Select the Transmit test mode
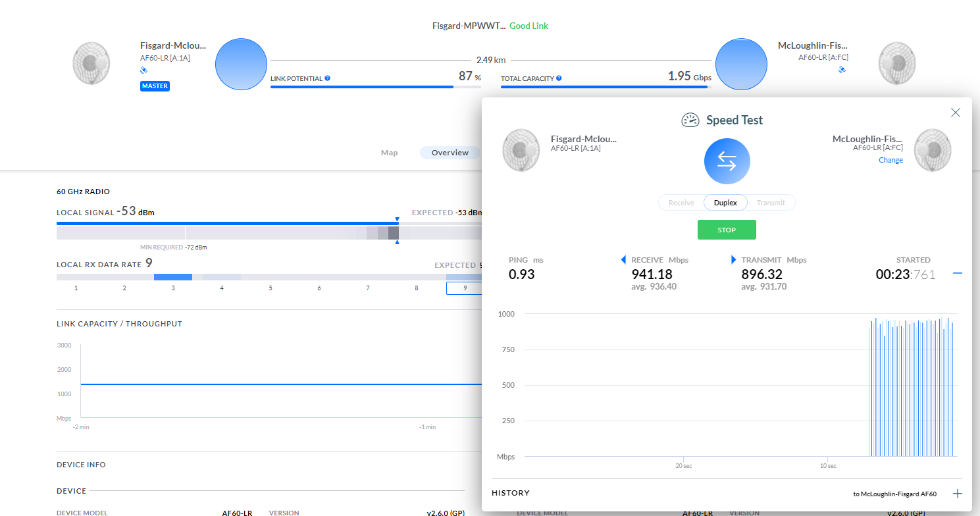The image size is (980, 516). (771, 203)
